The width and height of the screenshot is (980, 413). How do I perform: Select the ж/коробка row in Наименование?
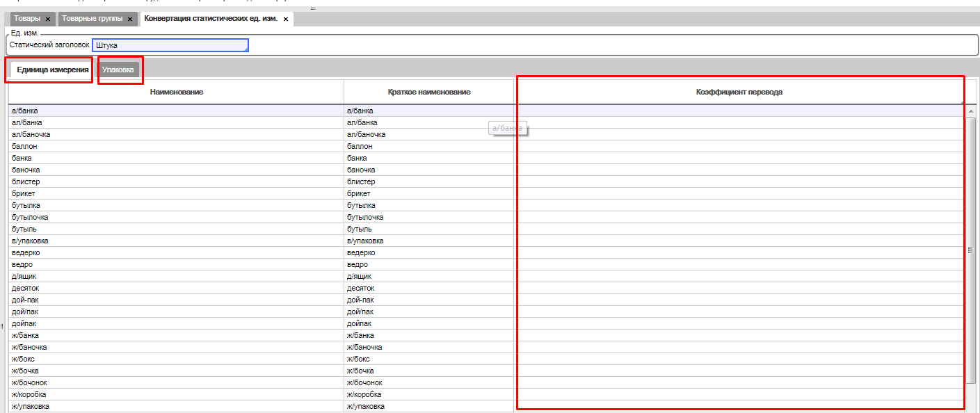[x=29, y=395]
